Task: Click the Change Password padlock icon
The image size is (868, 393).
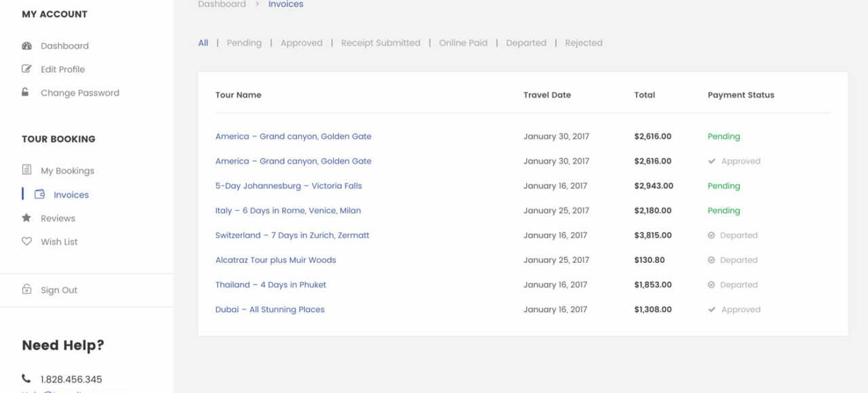Action: tap(26, 92)
